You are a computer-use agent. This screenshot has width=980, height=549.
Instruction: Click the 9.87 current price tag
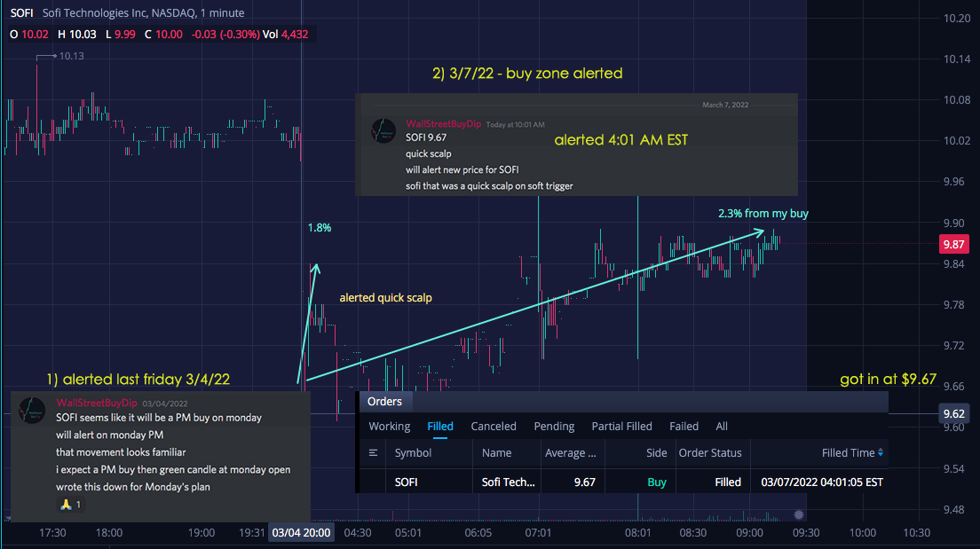pos(953,244)
